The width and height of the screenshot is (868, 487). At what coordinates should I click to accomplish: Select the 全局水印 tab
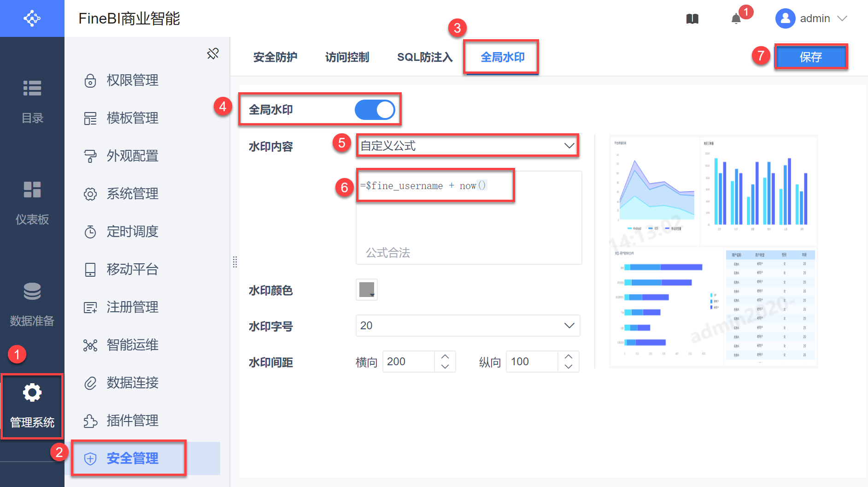503,57
